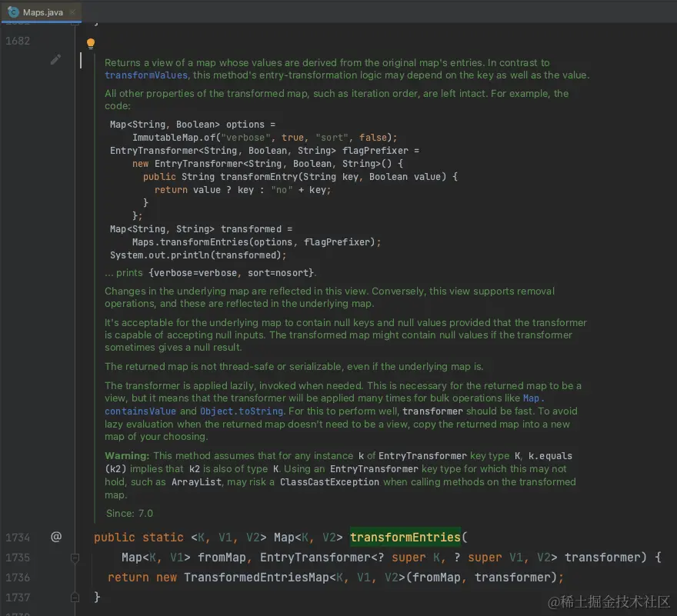This screenshot has width=677, height=616.
Task: Click the fromMap parameter on line 1735
Action: point(222,558)
